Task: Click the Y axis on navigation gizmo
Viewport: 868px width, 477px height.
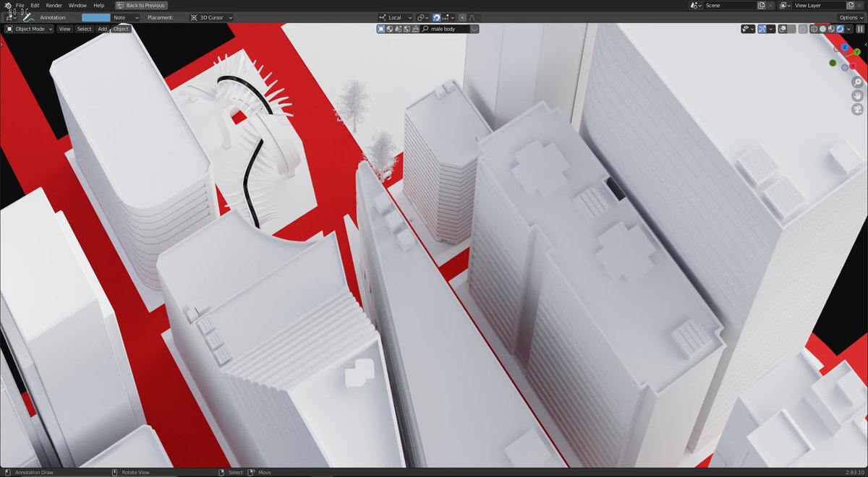Action: pyautogui.click(x=857, y=52)
